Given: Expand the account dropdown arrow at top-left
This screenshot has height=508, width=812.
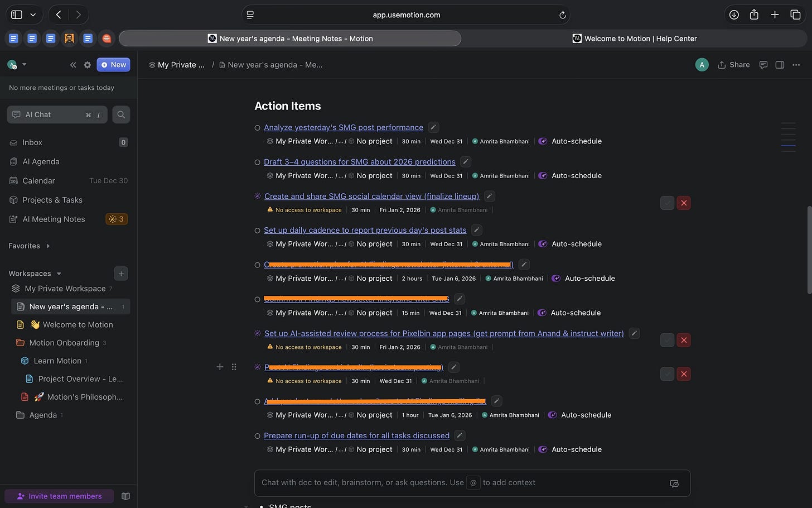Looking at the screenshot, I should [25, 65].
